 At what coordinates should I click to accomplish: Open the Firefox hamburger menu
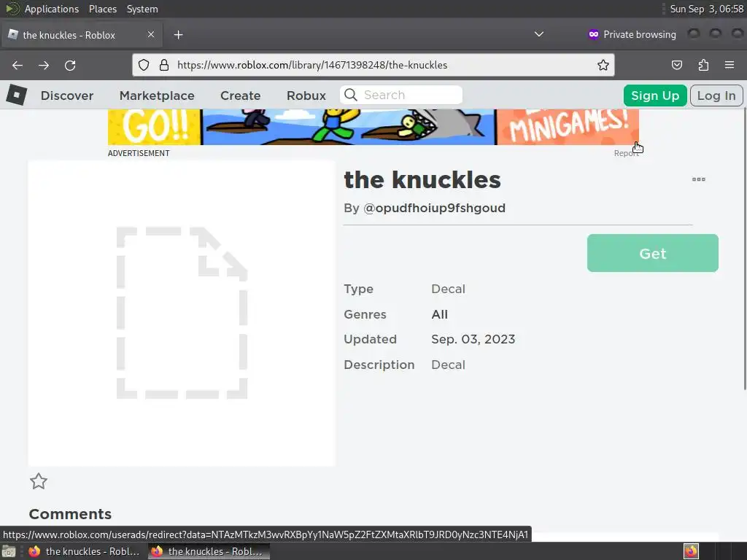point(729,65)
